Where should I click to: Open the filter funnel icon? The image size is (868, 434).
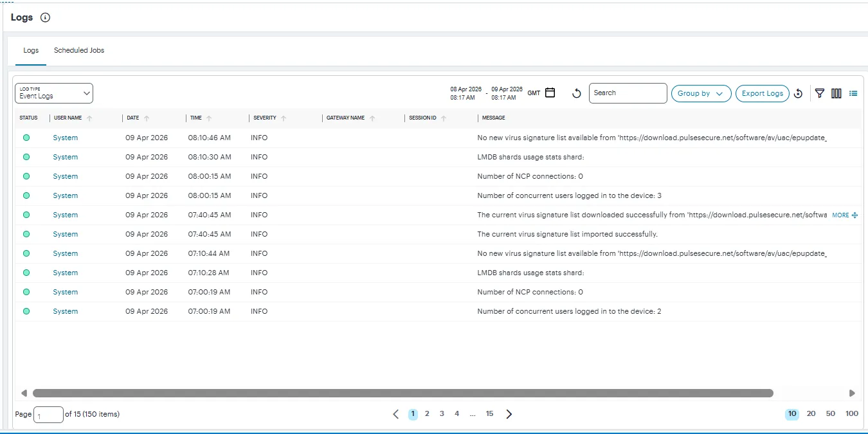tap(820, 93)
